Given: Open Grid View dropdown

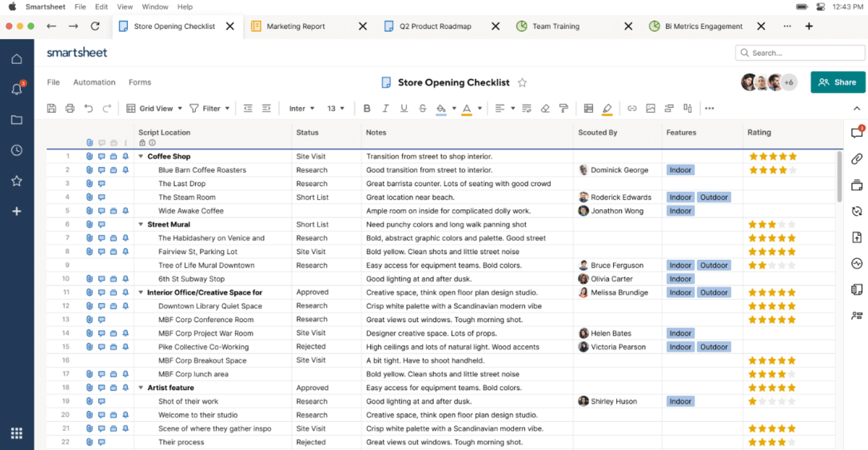Looking at the screenshot, I should (x=154, y=109).
